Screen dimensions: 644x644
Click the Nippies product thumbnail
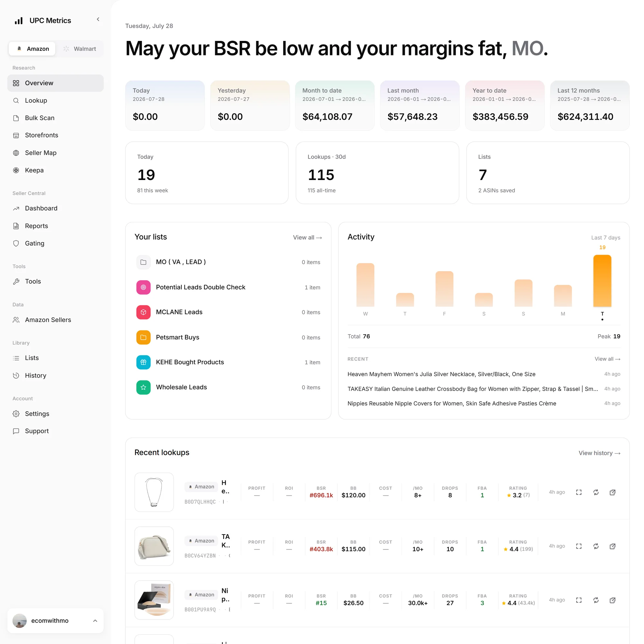[x=154, y=600]
